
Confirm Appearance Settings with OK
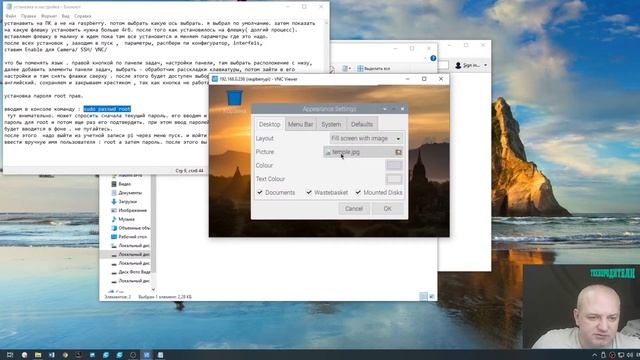pyautogui.click(x=387, y=209)
